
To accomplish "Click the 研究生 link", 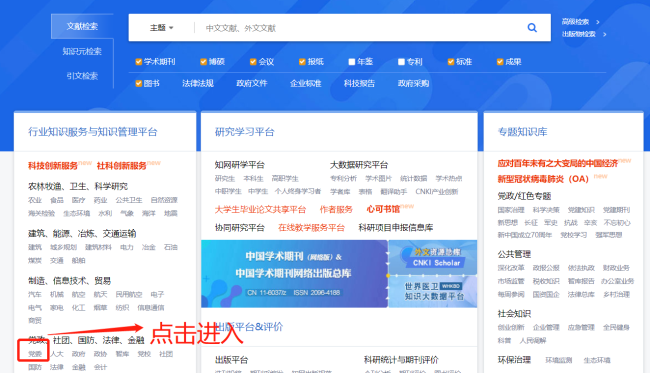I will 225,179.
